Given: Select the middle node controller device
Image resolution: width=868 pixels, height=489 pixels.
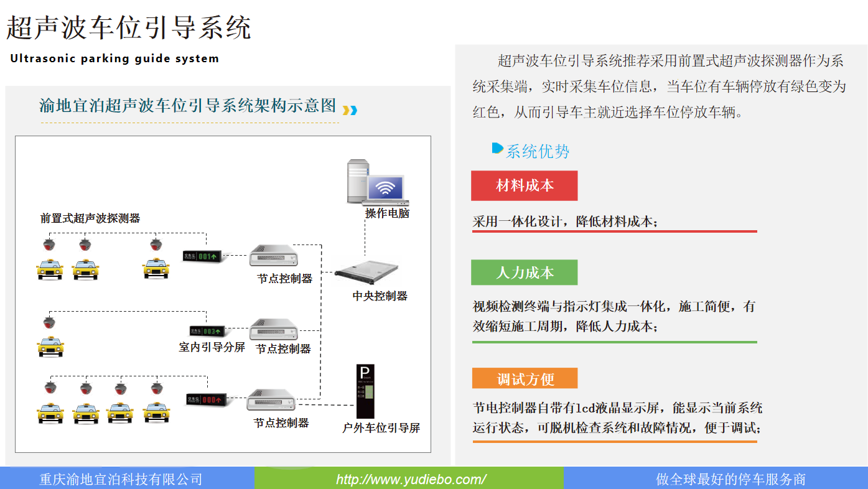Looking at the screenshot, I should point(274,330).
